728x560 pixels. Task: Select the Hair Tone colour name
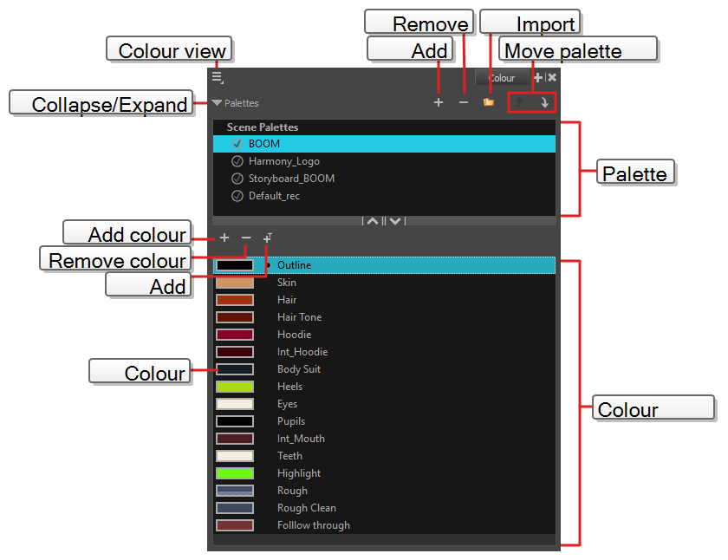[299, 317]
